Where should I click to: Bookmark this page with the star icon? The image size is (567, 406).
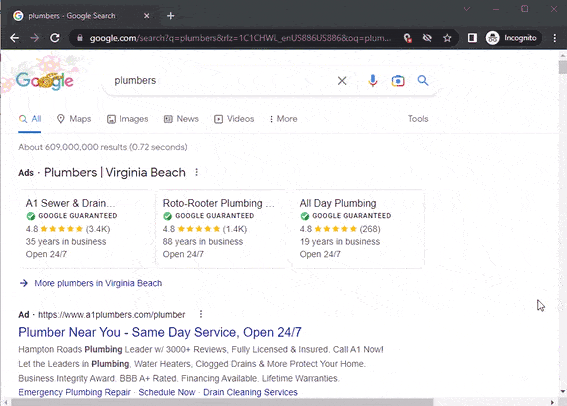pyautogui.click(x=447, y=38)
